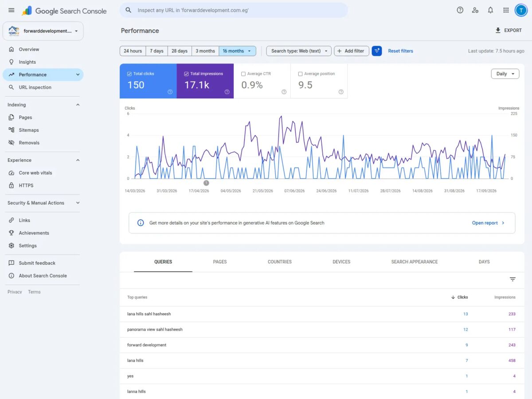Image resolution: width=532 pixels, height=399 pixels.
Task: Open users and permissions icon
Action: pos(475,10)
